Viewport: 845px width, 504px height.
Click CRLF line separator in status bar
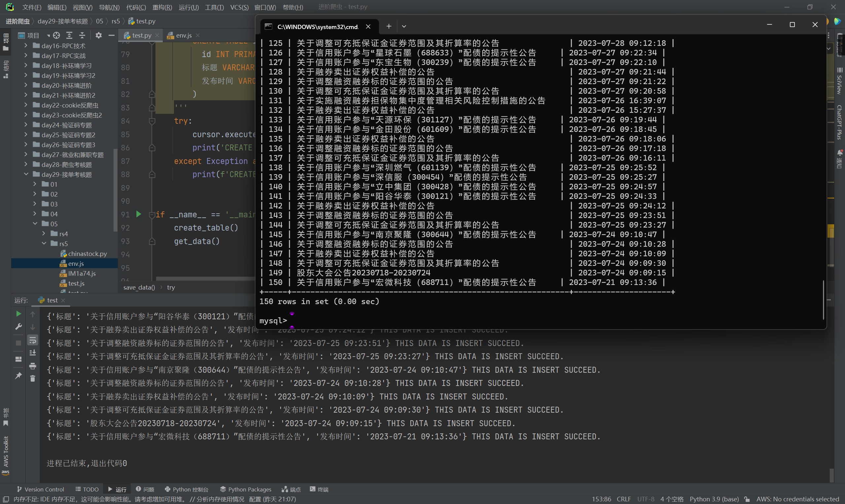point(624,499)
